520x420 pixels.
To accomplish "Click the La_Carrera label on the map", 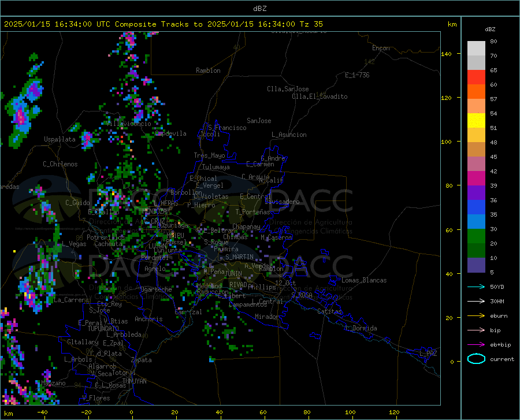I will click(71, 300).
